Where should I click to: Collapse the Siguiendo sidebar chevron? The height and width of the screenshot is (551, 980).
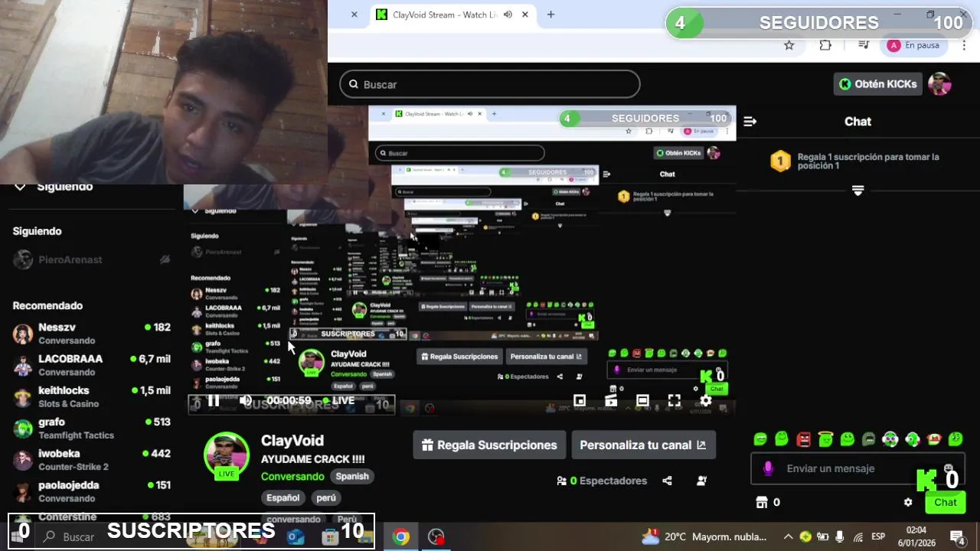[21, 186]
